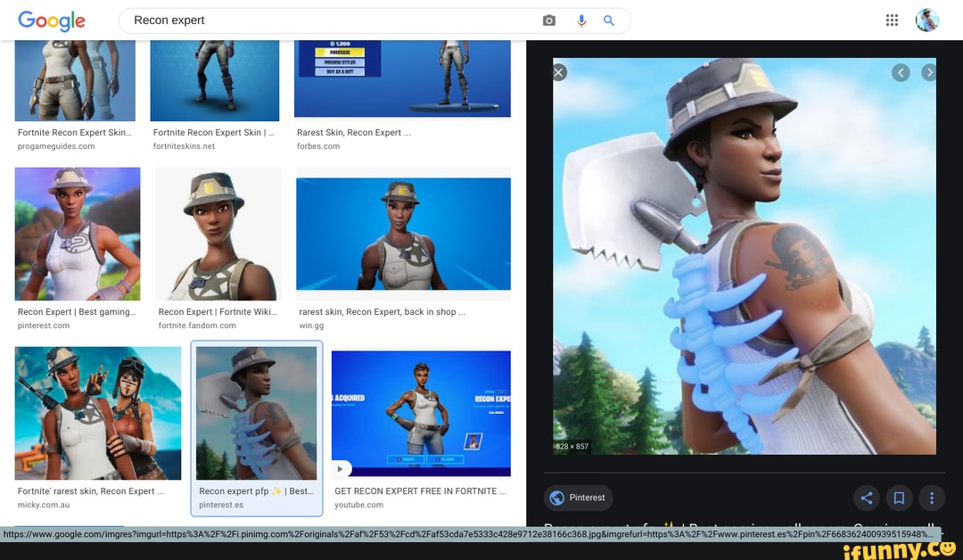
Task: Click youtube.com source text
Action: [x=358, y=505]
